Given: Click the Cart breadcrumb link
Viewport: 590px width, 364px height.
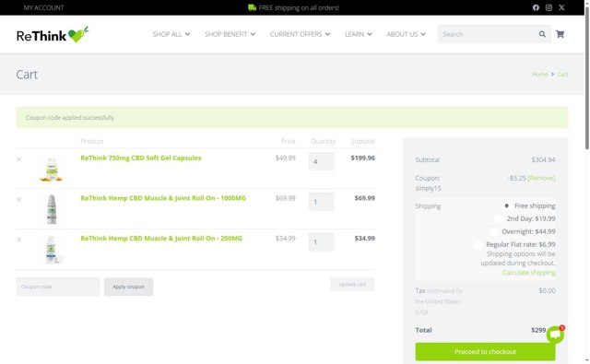Looking at the screenshot, I should click(562, 75).
